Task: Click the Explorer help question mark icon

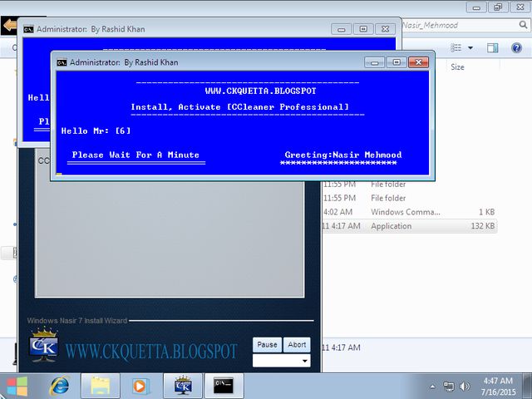Action: [516, 48]
